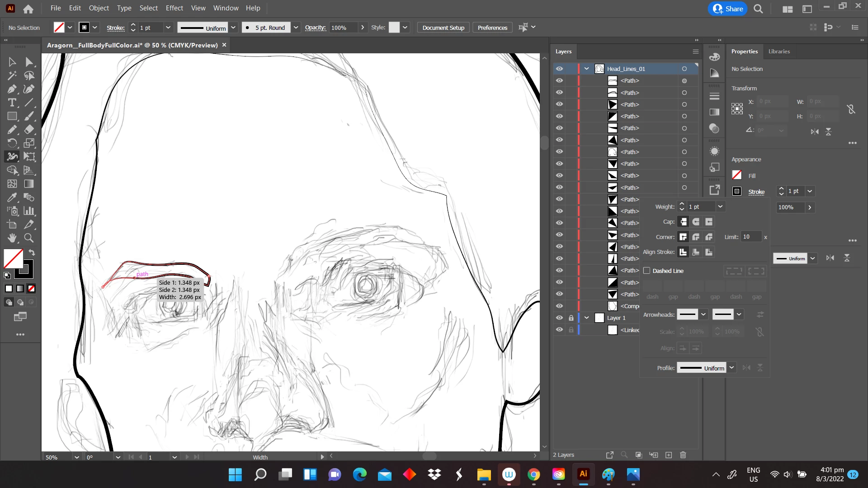This screenshot has width=868, height=488.
Task: Click the Opacity input field
Action: [343, 28]
